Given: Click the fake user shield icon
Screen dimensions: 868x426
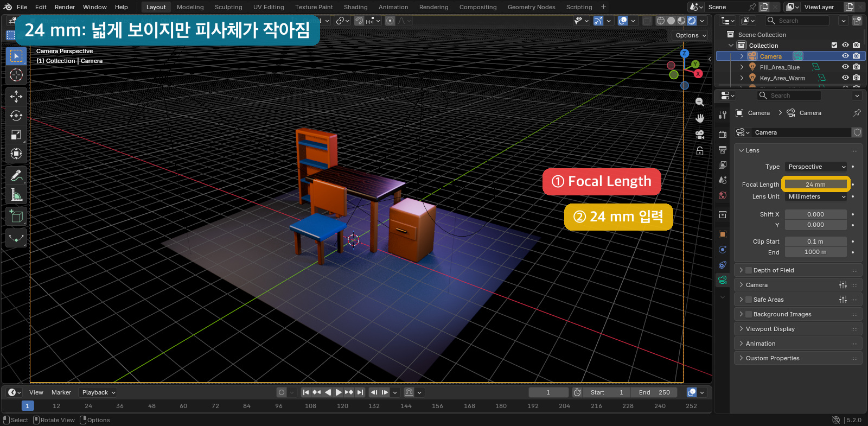Looking at the screenshot, I should pos(857,132).
